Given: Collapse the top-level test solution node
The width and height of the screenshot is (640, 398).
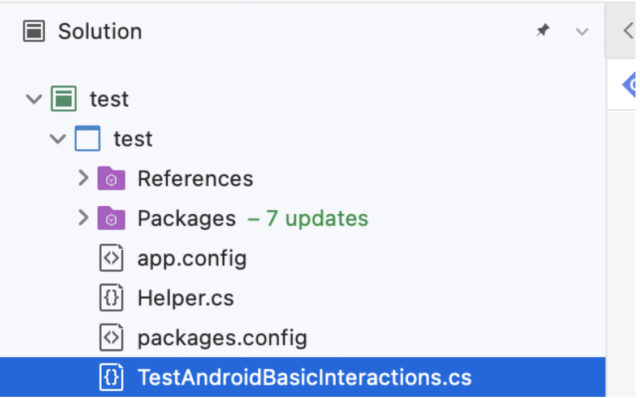Looking at the screenshot, I should (34, 99).
